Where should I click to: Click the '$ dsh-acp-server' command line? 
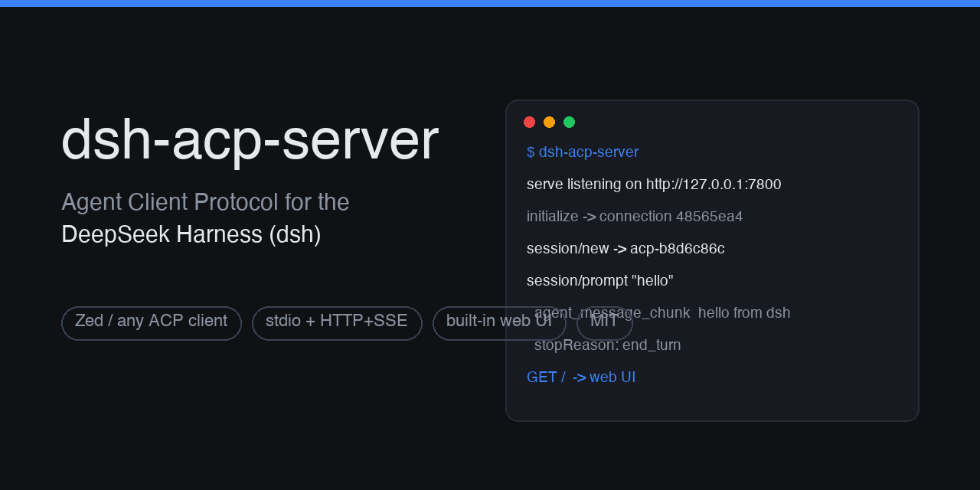tap(583, 152)
